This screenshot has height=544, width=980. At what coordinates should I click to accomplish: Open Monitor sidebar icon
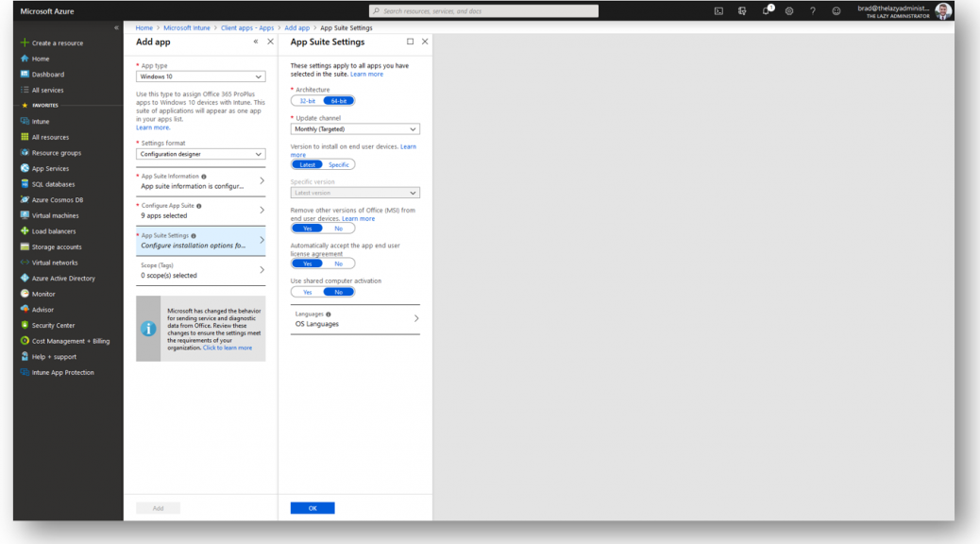click(x=25, y=294)
